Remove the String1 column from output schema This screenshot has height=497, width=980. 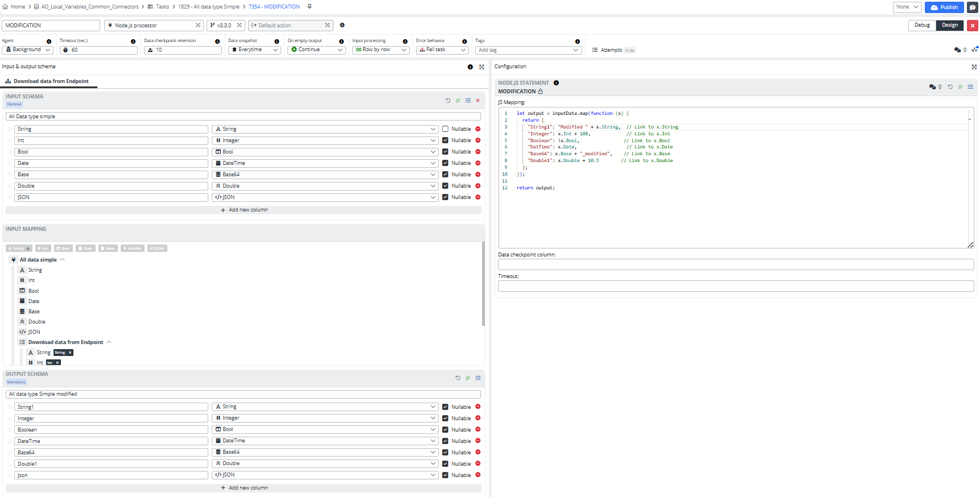pyautogui.click(x=478, y=407)
